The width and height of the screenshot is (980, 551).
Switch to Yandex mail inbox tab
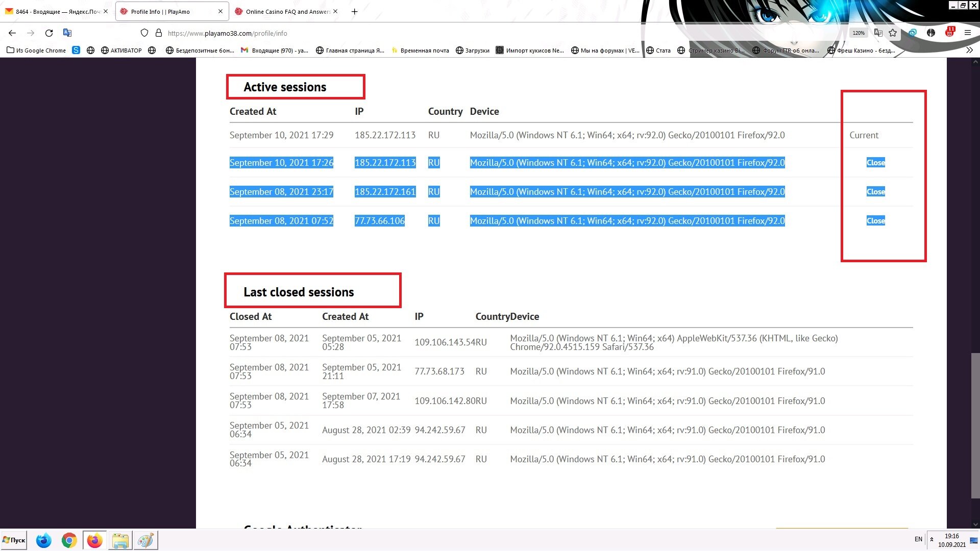click(57, 12)
